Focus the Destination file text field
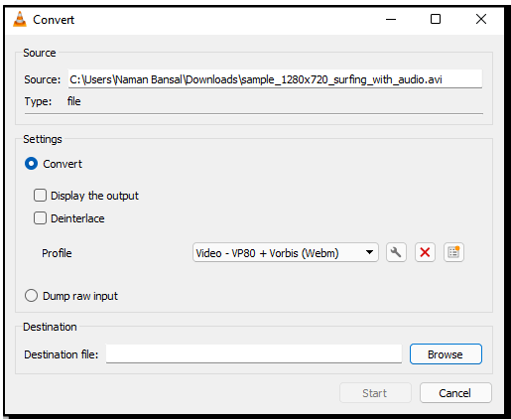Image resolution: width=511 pixels, height=420 pixels. tap(254, 353)
